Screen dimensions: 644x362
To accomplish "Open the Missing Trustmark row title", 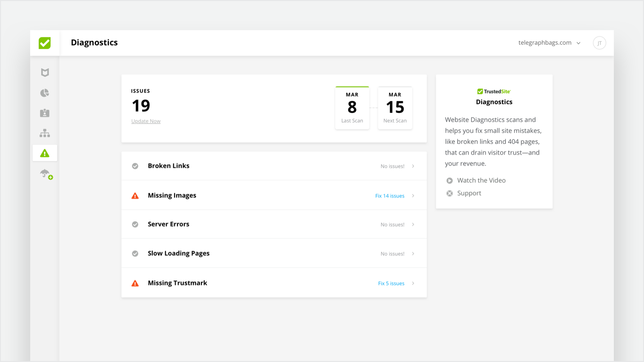I will 178,283.
